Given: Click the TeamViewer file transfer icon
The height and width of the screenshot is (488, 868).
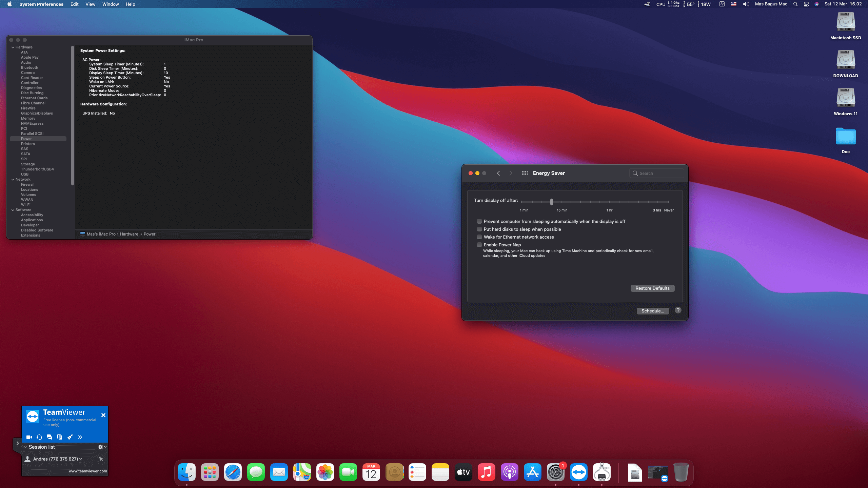Looking at the screenshot, I should click(60, 437).
